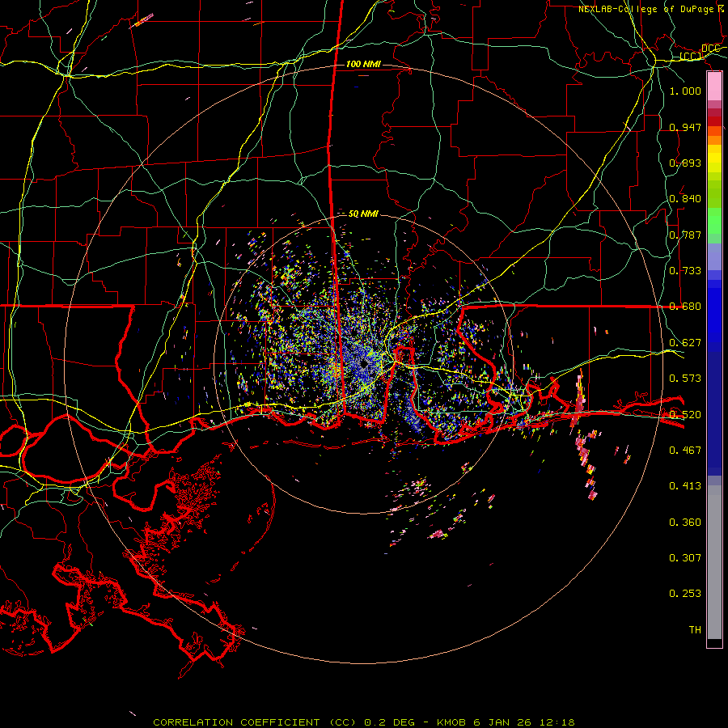This screenshot has width=728, height=728.
Task: Click the Correlation Coefficient caption at the bottom
Action: point(363,722)
